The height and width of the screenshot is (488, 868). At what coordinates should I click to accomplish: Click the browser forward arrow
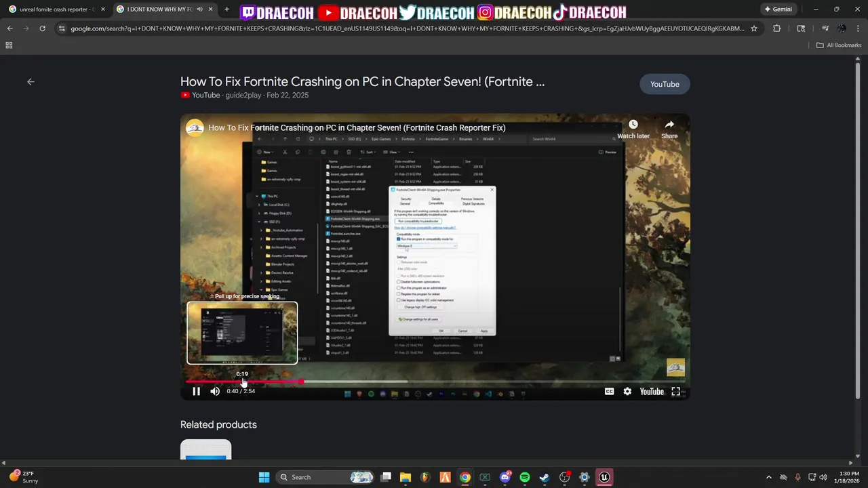[26, 28]
